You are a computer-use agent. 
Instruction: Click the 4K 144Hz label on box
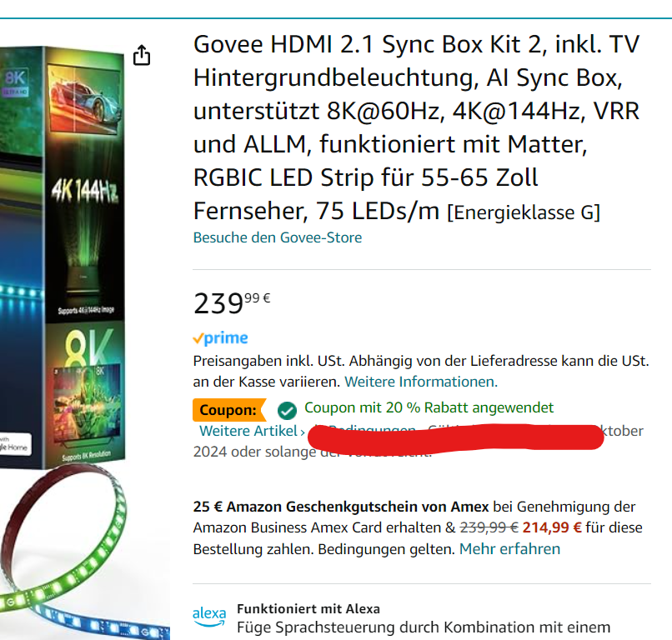[x=84, y=190]
